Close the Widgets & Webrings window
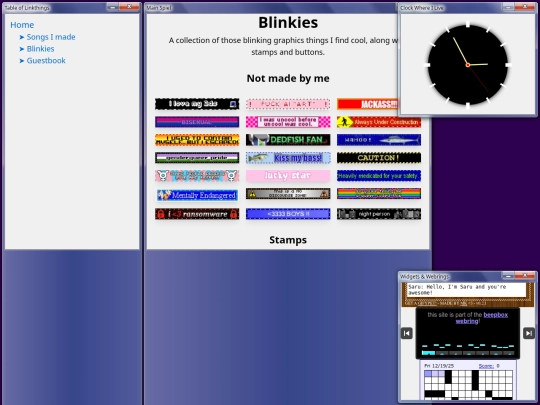 [525, 276]
